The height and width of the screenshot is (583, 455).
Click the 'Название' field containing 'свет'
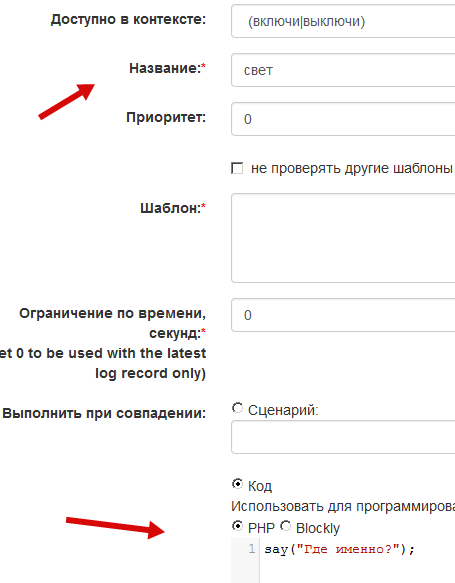click(x=343, y=70)
